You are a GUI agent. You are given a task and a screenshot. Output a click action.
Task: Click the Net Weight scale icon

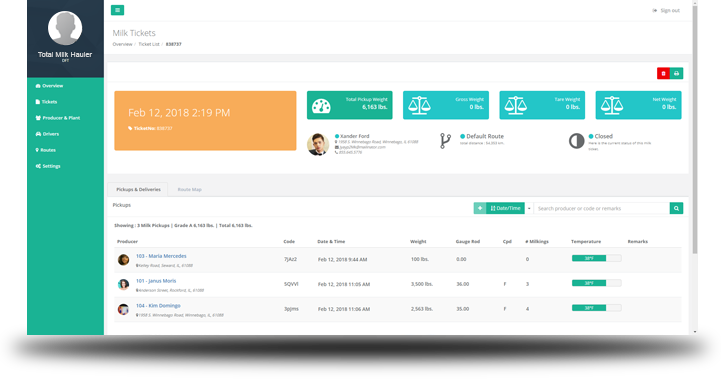(612, 105)
